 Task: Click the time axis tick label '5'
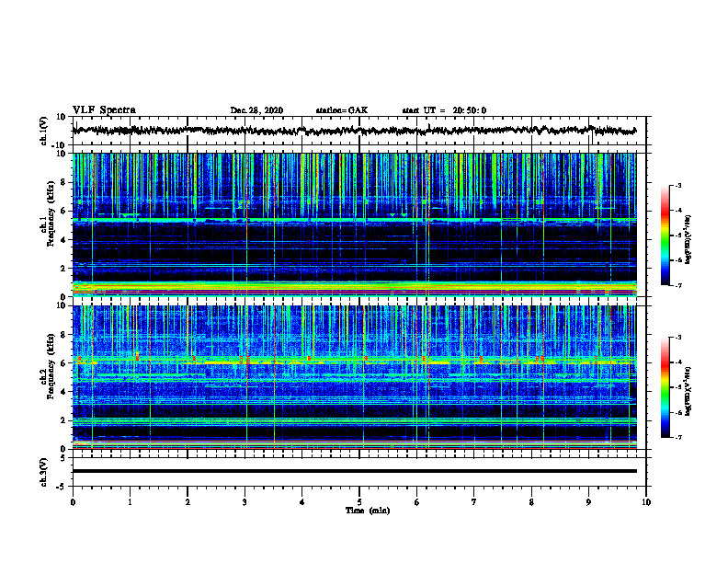(359, 502)
